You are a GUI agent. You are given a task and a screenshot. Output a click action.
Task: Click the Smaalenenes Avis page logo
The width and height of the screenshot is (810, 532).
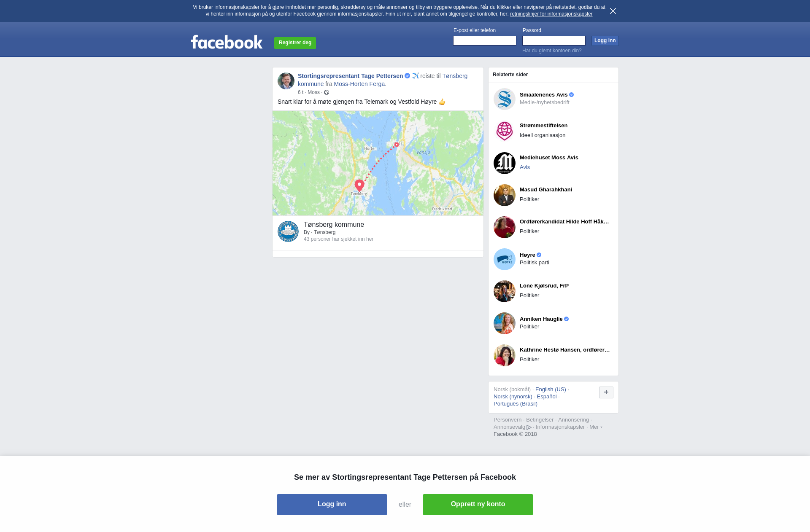point(505,99)
